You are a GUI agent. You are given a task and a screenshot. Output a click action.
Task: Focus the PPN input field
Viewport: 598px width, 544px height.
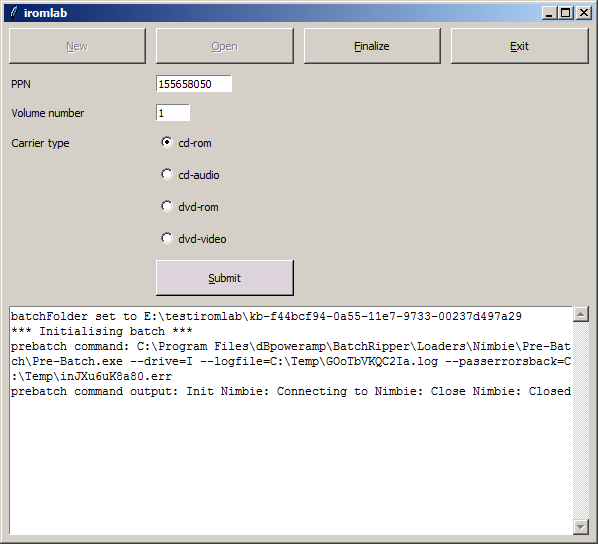pos(194,84)
